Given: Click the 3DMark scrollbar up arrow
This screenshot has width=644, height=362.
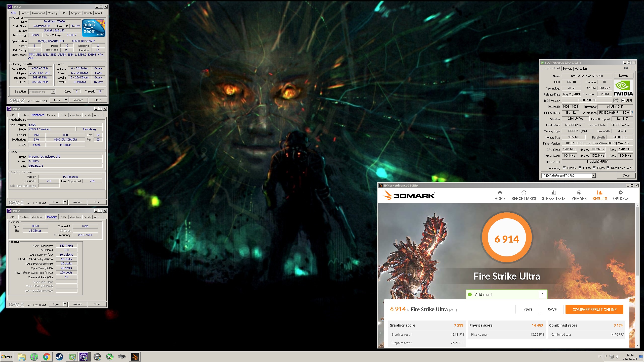Looking at the screenshot, I should pyautogui.click(x=637, y=205).
